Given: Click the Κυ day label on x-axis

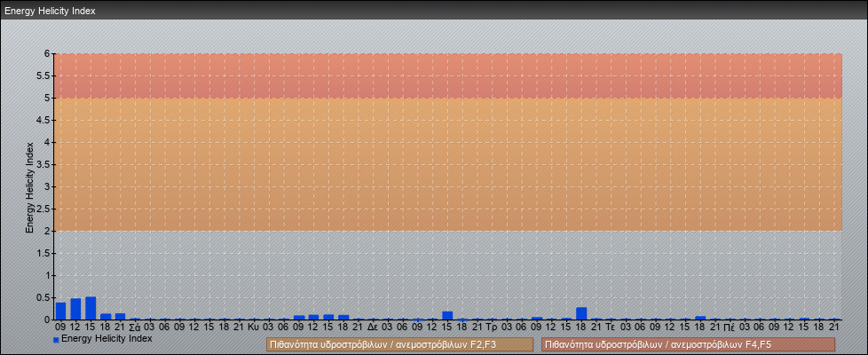Looking at the screenshot, I should [x=254, y=327].
